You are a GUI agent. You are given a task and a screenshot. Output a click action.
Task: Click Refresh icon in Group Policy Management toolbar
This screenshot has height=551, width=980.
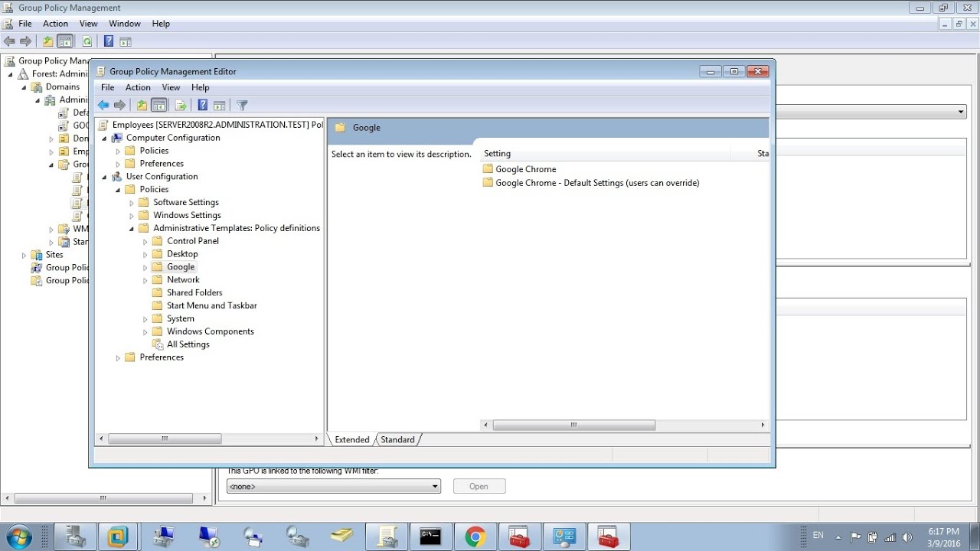(87, 41)
